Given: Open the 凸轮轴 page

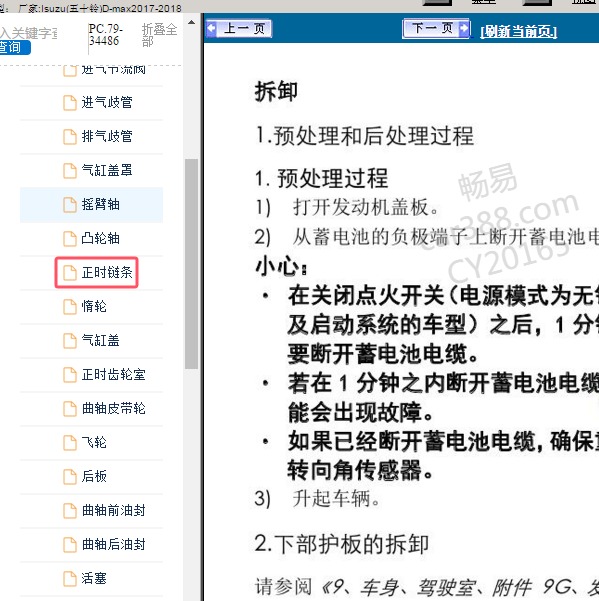Looking at the screenshot, I should tap(100, 238).
